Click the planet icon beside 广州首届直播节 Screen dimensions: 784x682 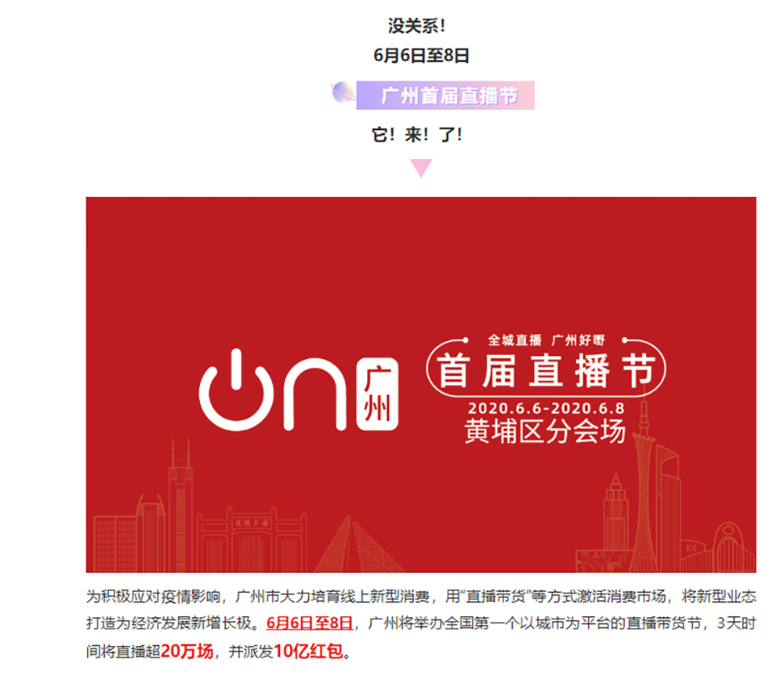[343, 93]
